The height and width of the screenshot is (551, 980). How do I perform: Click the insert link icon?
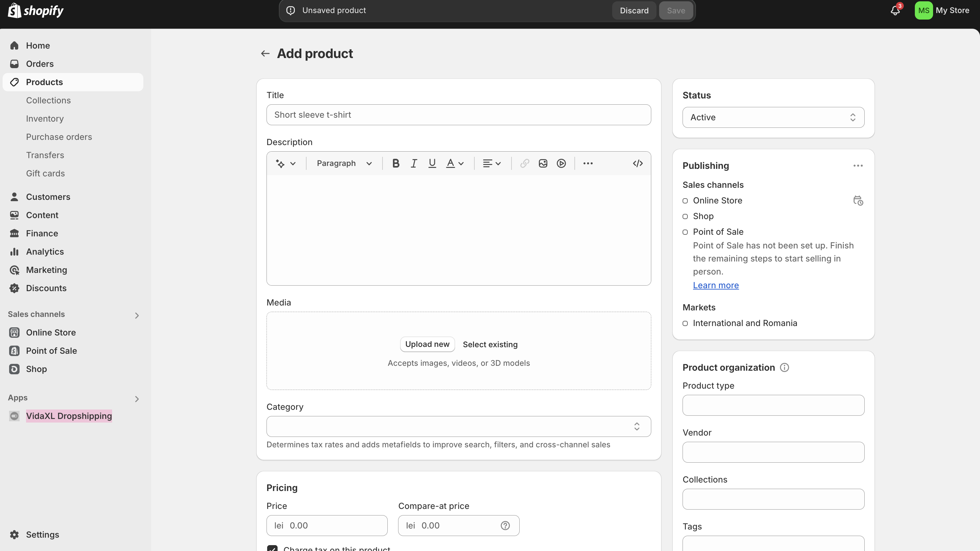point(525,163)
